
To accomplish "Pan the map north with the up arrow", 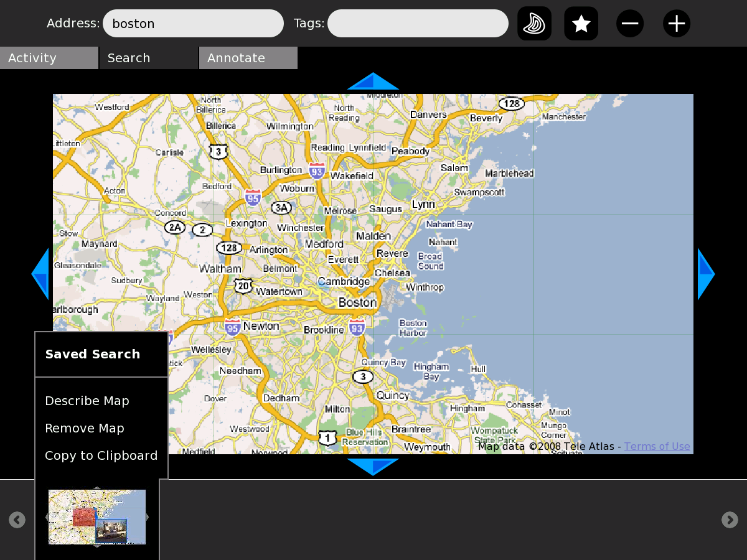I will pos(373,82).
